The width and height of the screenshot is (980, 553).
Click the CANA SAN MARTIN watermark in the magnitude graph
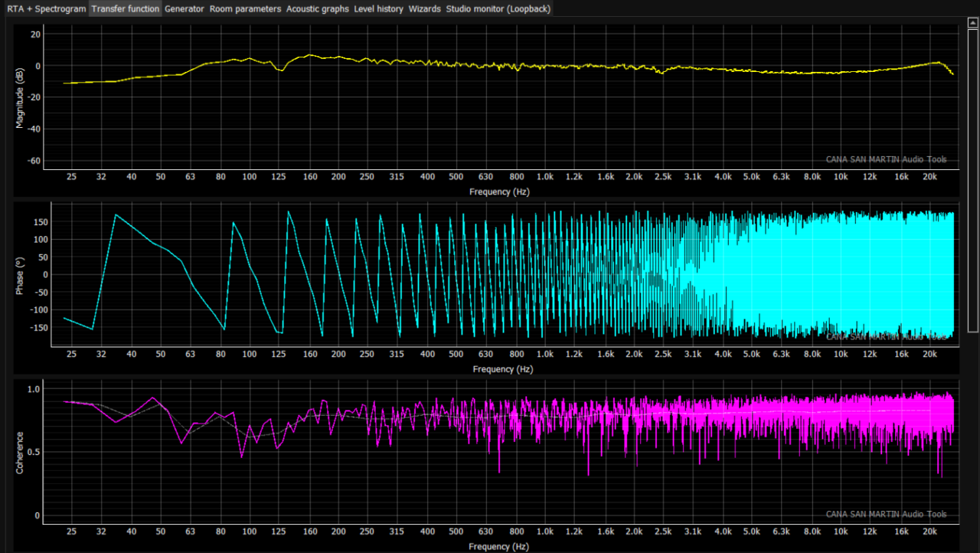pyautogui.click(x=886, y=159)
